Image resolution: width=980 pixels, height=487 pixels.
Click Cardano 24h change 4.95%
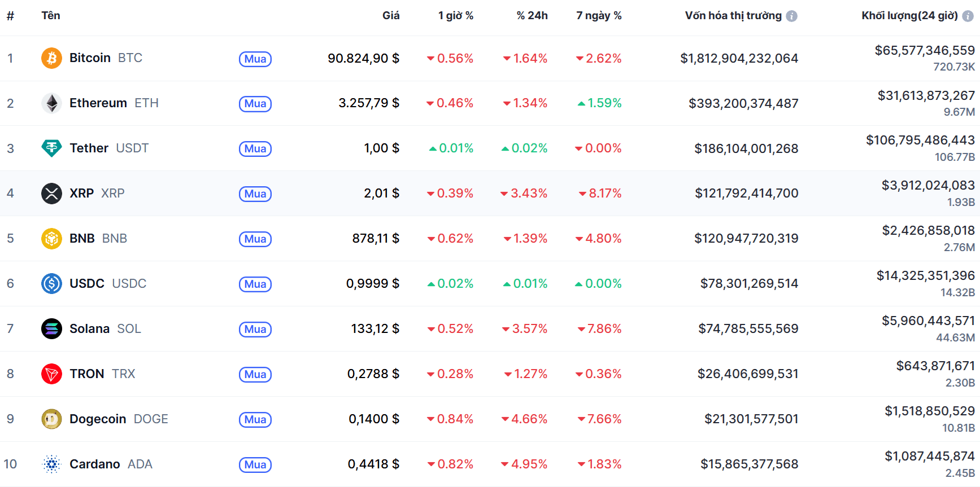click(524, 464)
